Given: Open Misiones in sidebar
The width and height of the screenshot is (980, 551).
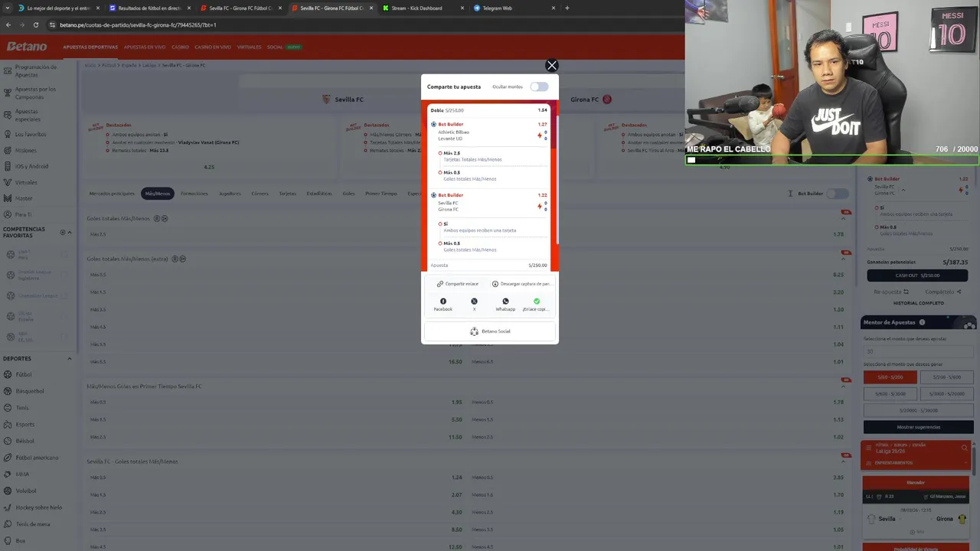Looking at the screenshot, I should 25,150.
